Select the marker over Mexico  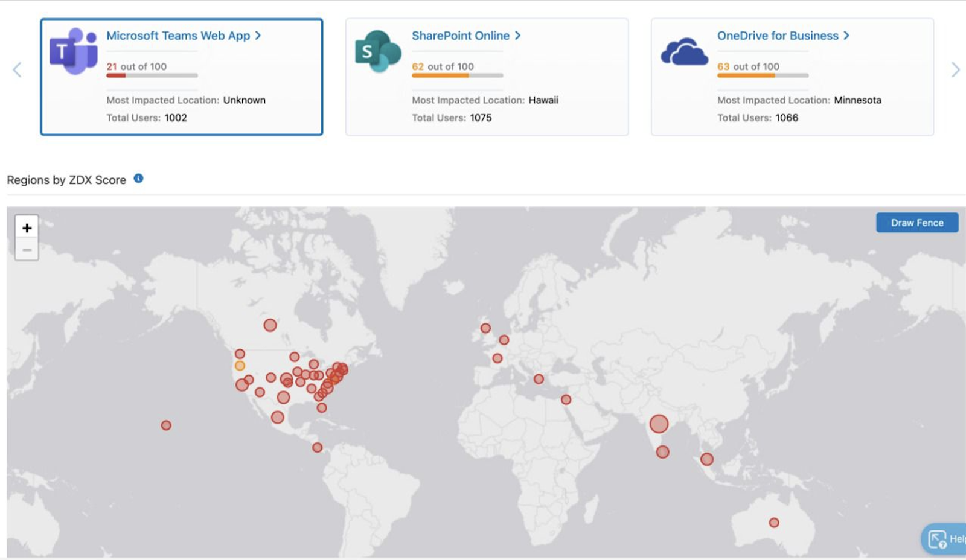tap(277, 417)
